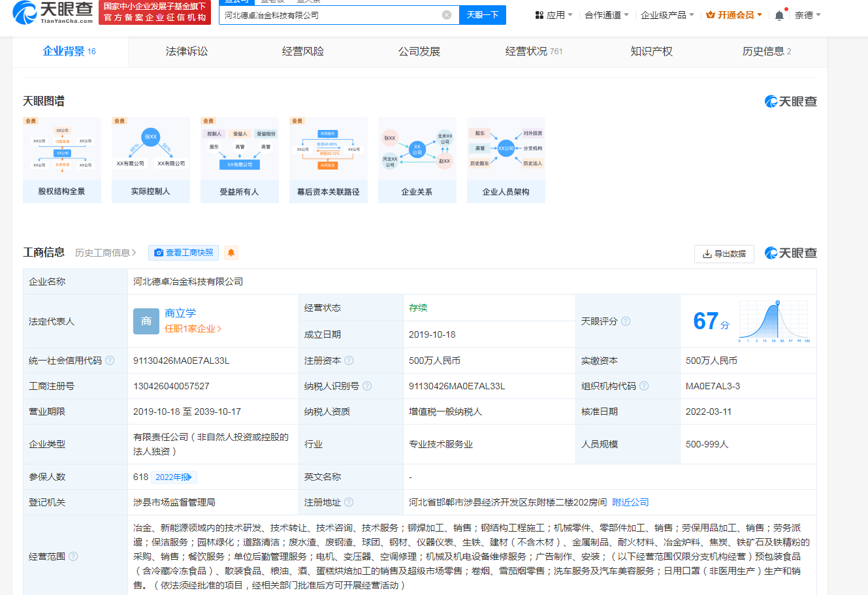The height and width of the screenshot is (595, 868).
Task: Click the 商 avatar of legal representative
Action: 146,321
